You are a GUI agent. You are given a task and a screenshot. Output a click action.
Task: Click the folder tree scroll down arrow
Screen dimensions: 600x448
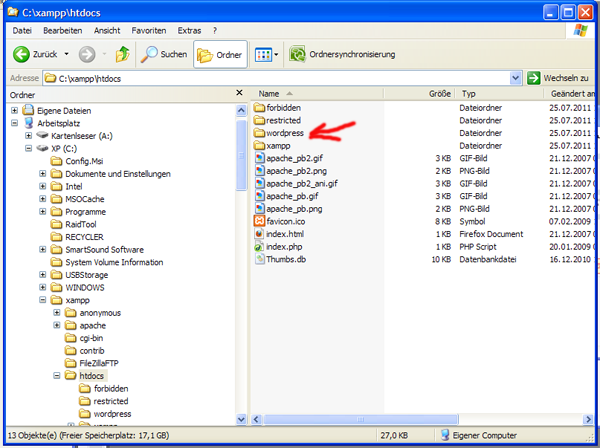pyautogui.click(x=241, y=419)
